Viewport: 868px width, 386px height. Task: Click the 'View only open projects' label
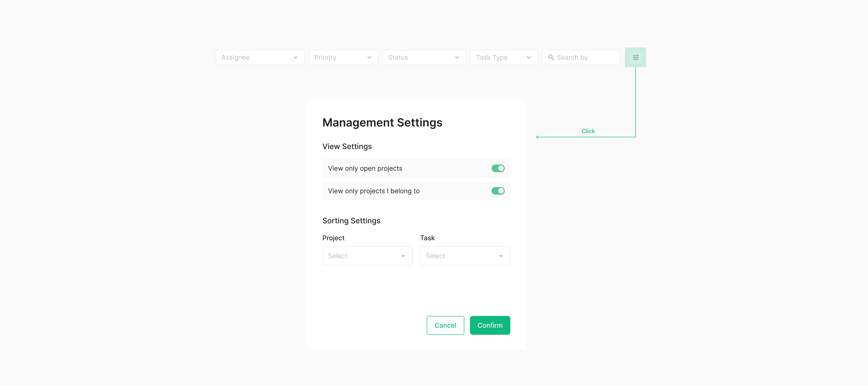[x=365, y=168]
